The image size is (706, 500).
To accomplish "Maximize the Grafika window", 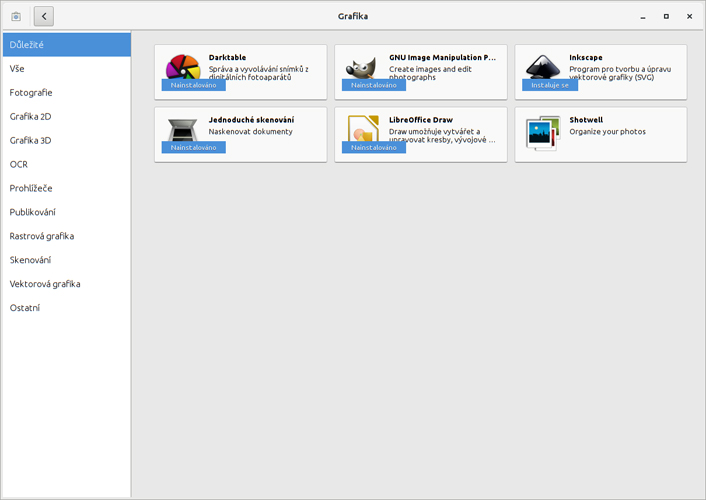I will click(x=666, y=16).
